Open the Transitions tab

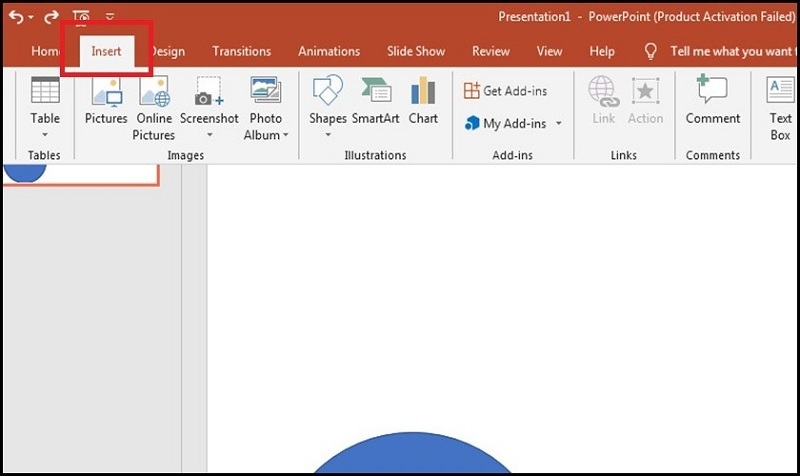pos(241,51)
